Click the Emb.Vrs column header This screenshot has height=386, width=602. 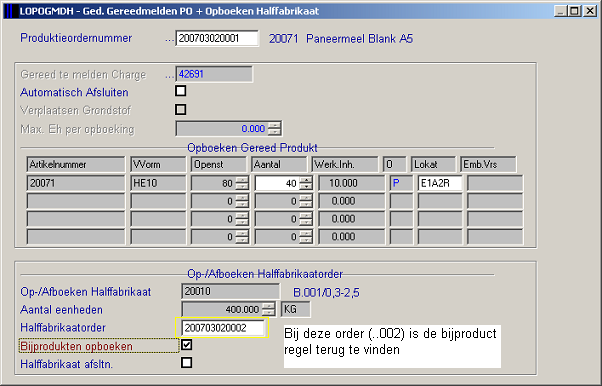pos(488,164)
